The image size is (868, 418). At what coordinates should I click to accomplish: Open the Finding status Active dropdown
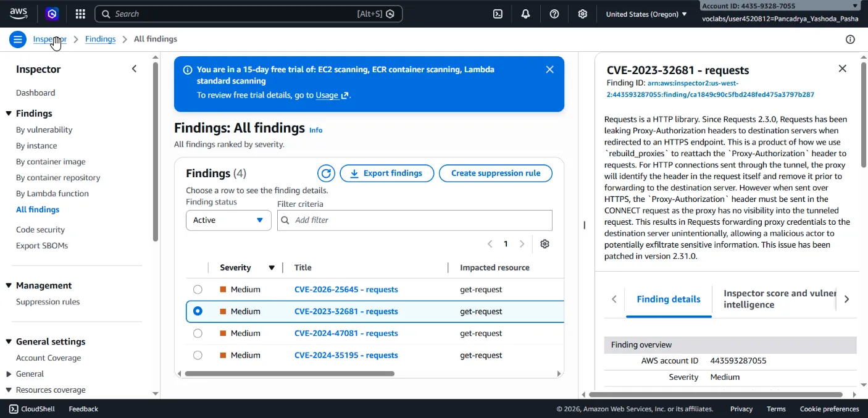tap(228, 220)
